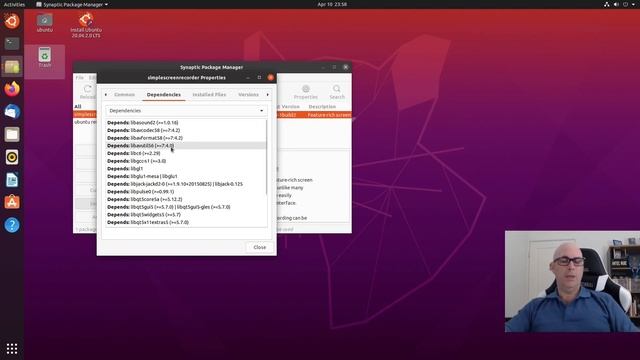Launch Rhythmbox from the dock
640x360 pixels.
pyautogui.click(x=12, y=157)
